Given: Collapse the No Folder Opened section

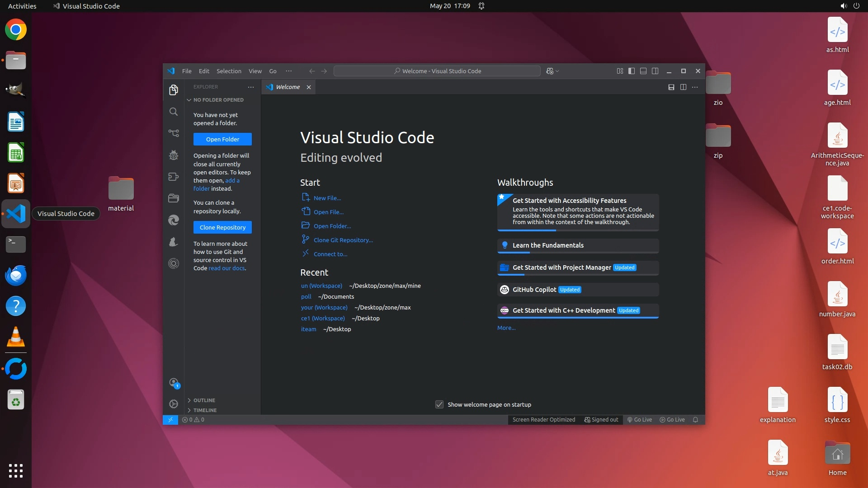Looking at the screenshot, I should point(218,100).
